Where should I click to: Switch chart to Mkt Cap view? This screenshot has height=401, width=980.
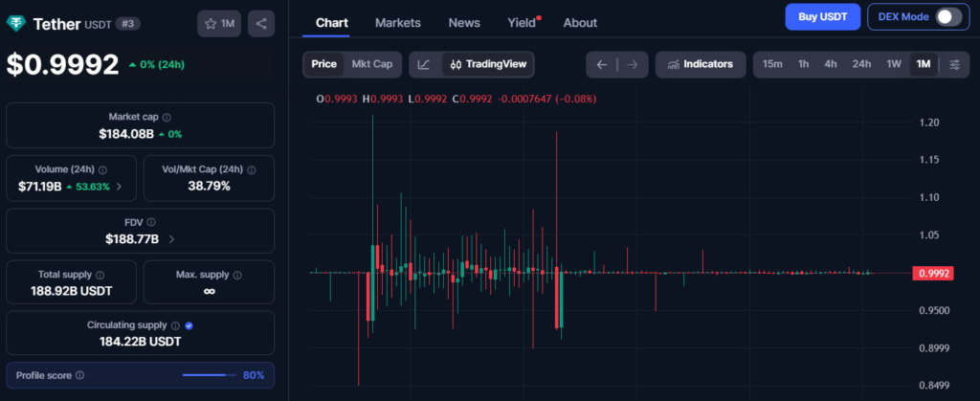point(372,64)
